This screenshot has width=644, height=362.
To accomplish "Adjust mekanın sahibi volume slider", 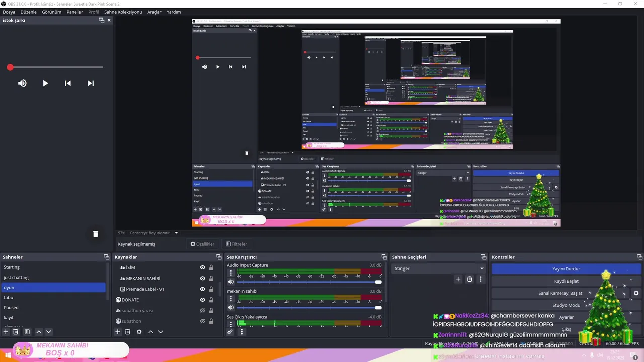I will click(309, 308).
